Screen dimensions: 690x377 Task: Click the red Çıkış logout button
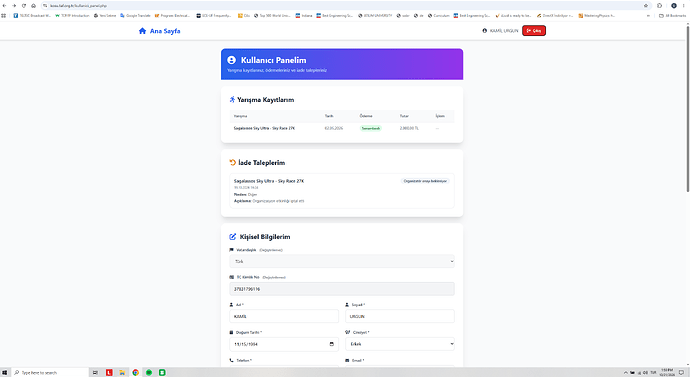(x=534, y=31)
